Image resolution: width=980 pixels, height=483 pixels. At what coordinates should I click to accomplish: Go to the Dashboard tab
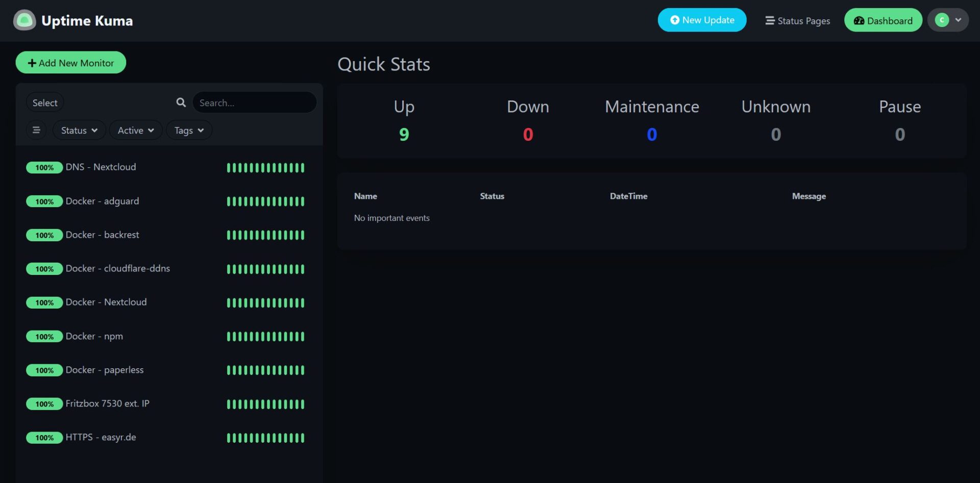(x=883, y=21)
